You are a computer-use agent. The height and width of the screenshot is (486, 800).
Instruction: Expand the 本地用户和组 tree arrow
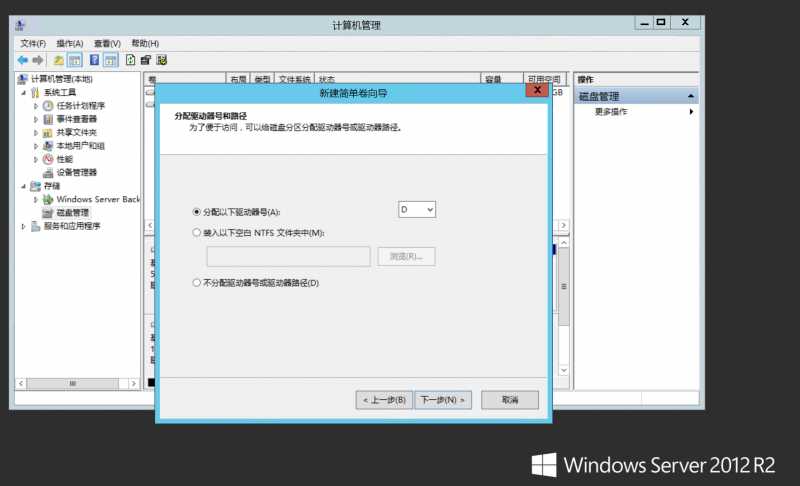click(x=36, y=145)
